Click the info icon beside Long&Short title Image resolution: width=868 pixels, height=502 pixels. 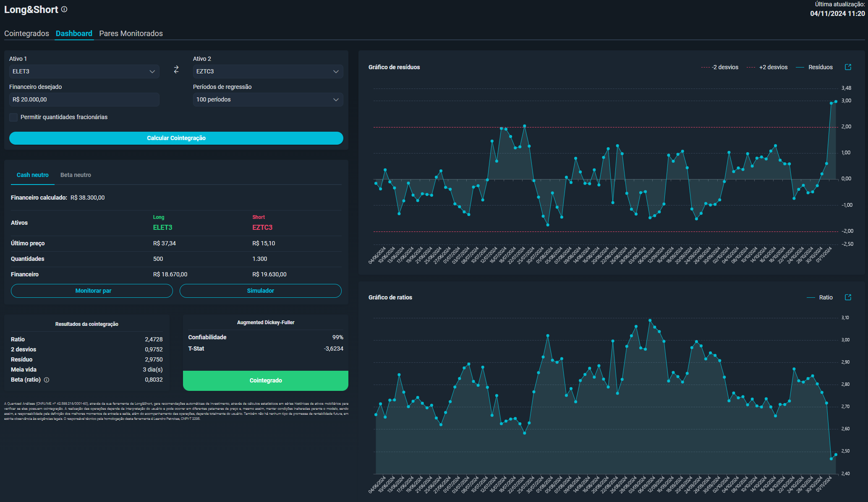pyautogui.click(x=64, y=9)
